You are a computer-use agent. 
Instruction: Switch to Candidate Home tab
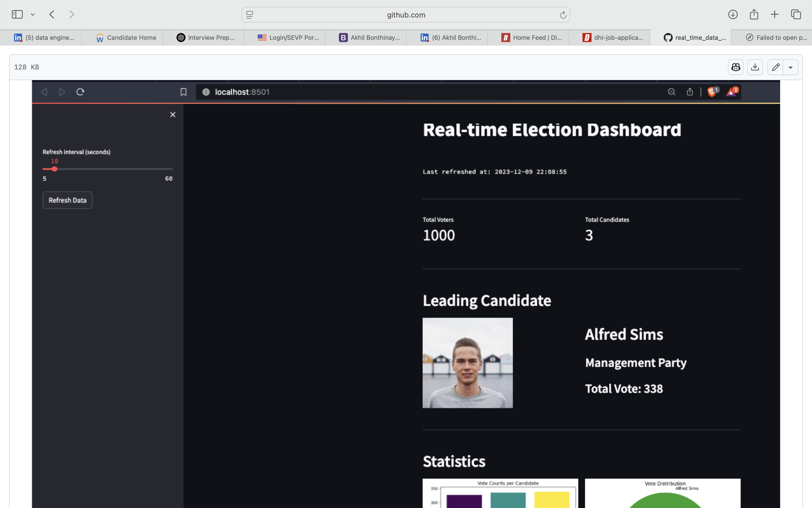pos(122,38)
